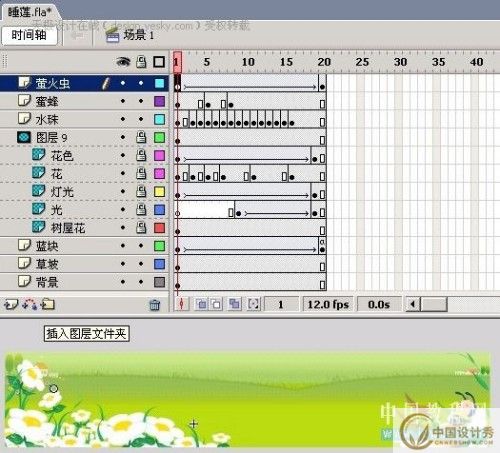This screenshot has height=453, width=500.
Task: Toggle visibility dot of 蜜蜂 layer
Action: (x=123, y=101)
